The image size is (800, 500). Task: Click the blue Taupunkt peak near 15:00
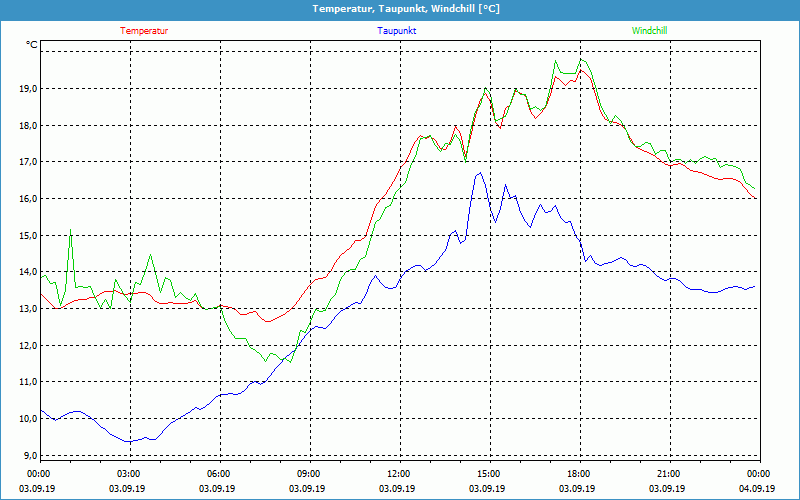click(480, 173)
